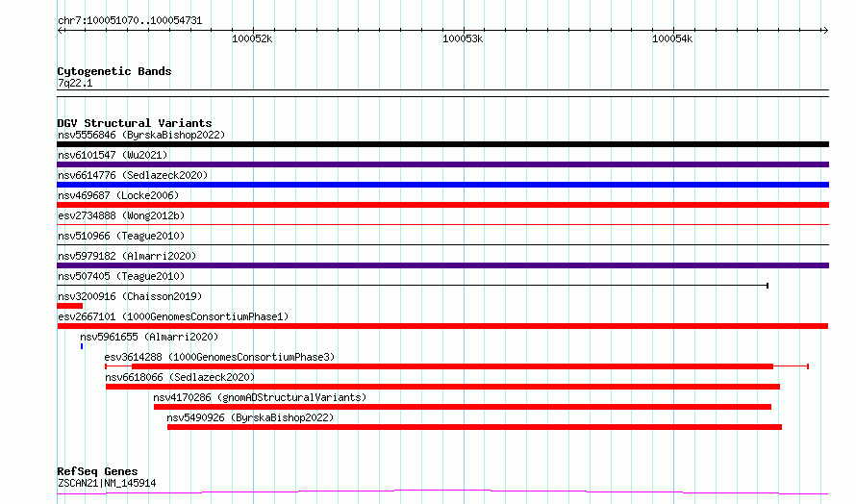Click the 100054k ruler position
This screenshot has width=856, height=504.
(672, 38)
